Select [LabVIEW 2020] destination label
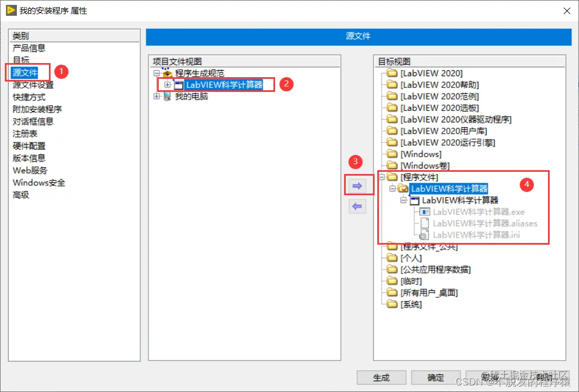579x392 pixels. tap(431, 73)
